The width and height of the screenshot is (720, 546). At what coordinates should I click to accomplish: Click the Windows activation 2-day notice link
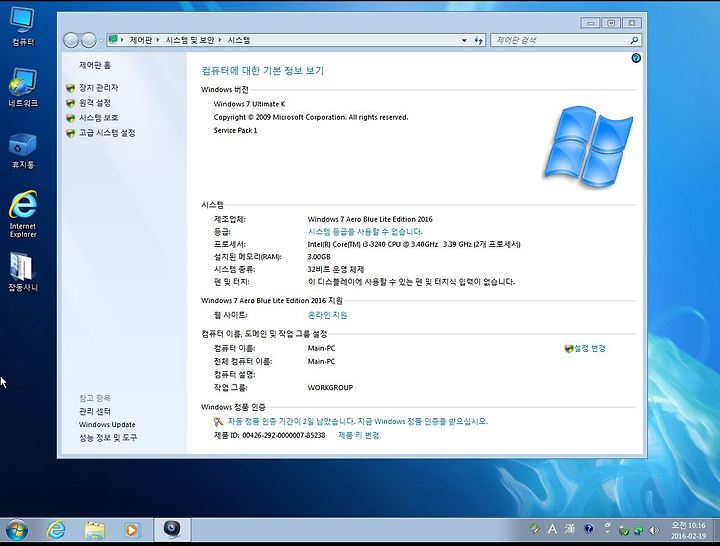pyautogui.click(x=358, y=422)
